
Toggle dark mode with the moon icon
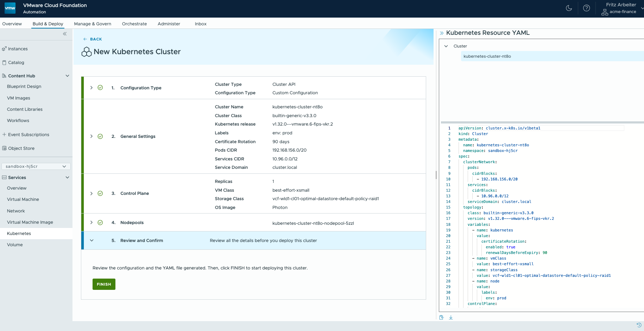tap(569, 8)
